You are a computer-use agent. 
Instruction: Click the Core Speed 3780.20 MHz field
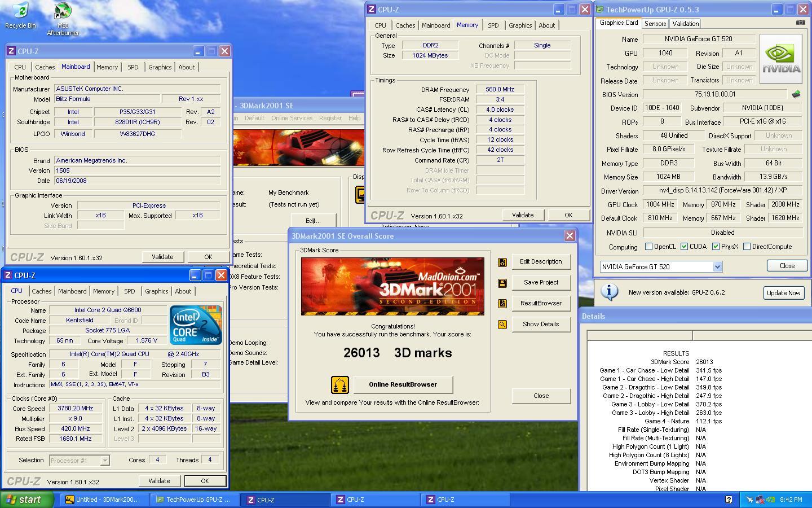point(76,409)
